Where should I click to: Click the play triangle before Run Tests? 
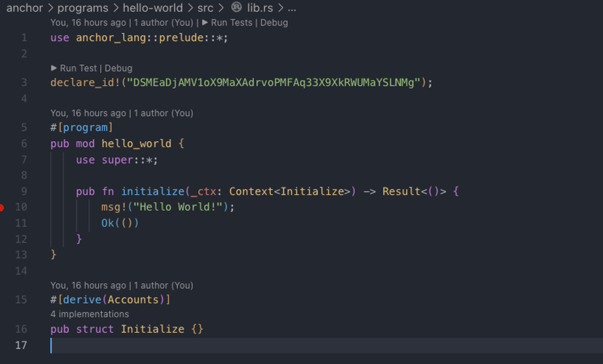pos(204,22)
